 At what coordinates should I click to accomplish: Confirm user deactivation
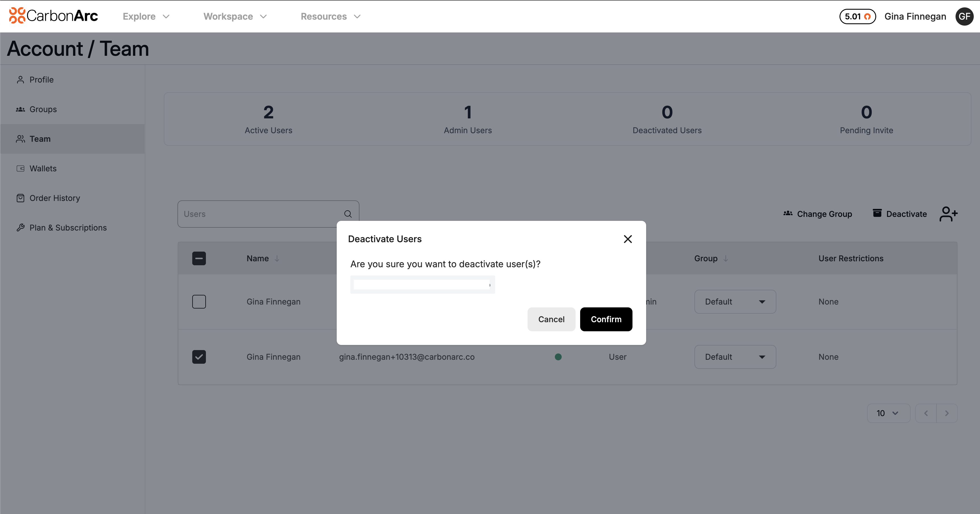606,319
